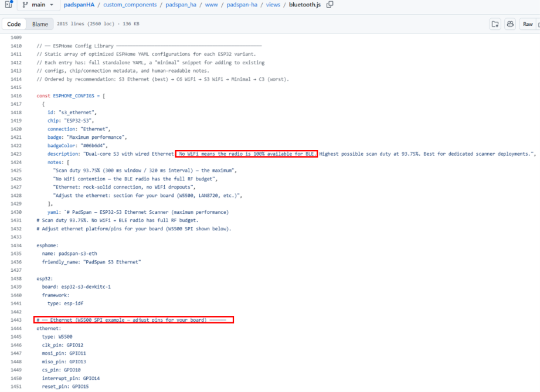Click the connection: "Ethernet" line

click(79, 129)
